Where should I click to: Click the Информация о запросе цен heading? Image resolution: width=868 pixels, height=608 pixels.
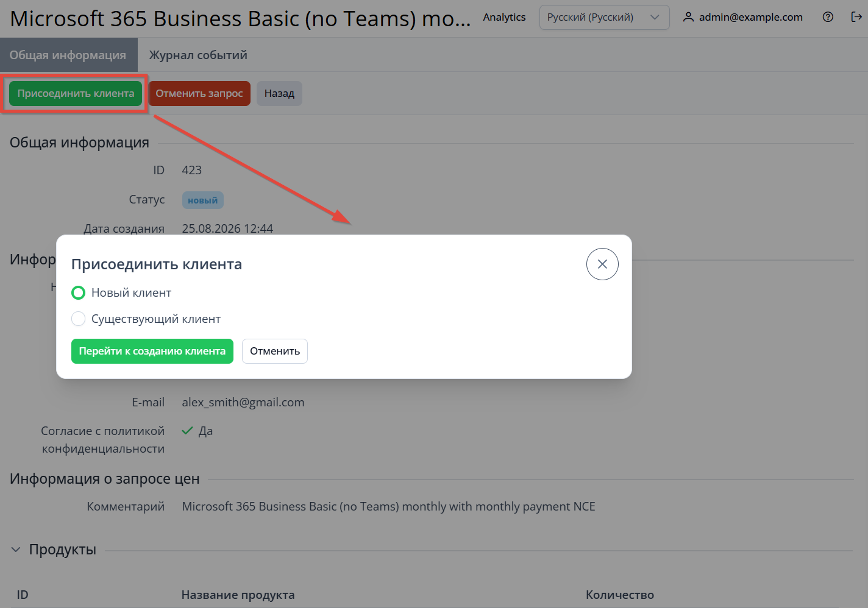click(105, 479)
